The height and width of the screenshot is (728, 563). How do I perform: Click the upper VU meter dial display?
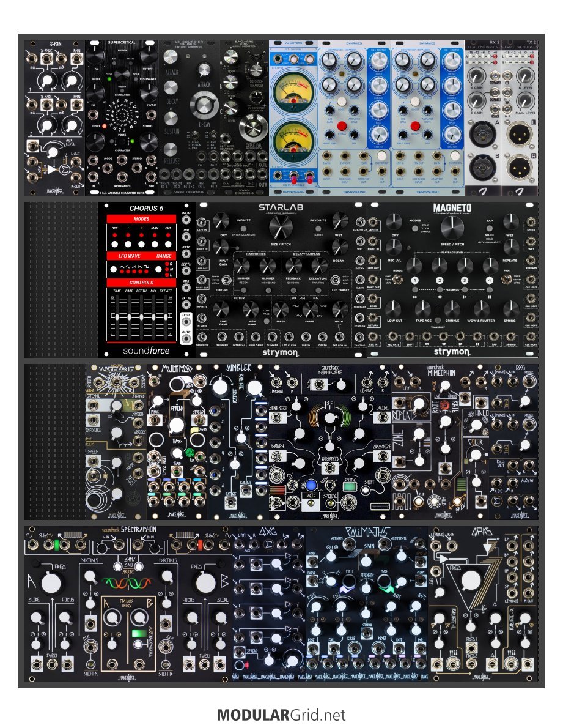click(x=293, y=90)
